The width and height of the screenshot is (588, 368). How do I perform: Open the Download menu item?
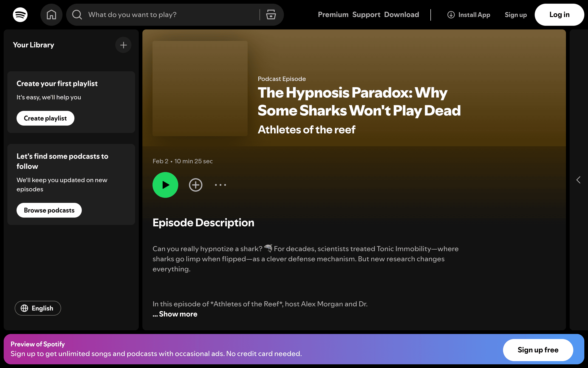[401, 14]
